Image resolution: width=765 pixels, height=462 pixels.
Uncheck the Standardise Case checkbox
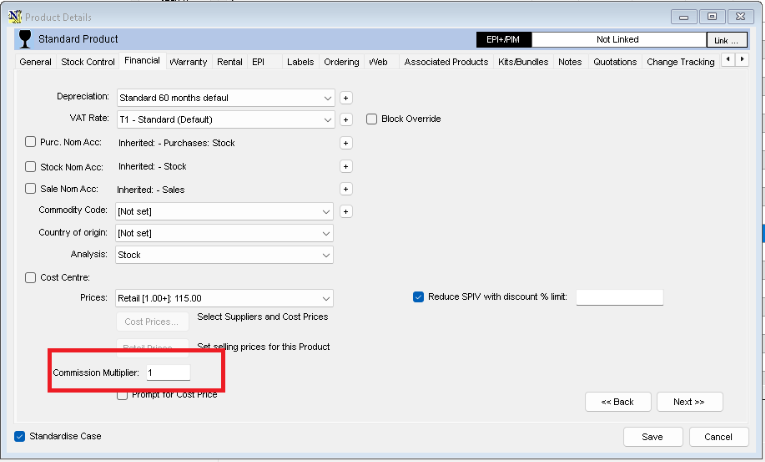click(20, 436)
